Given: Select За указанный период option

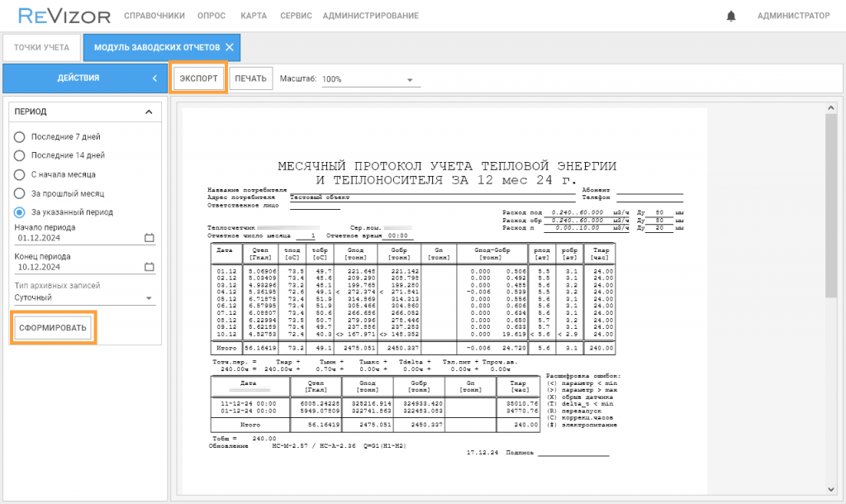Looking at the screenshot, I should click(20, 212).
